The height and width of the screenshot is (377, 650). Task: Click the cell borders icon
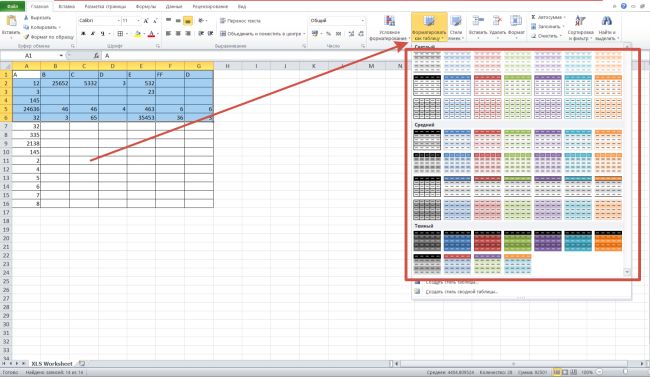click(x=120, y=34)
